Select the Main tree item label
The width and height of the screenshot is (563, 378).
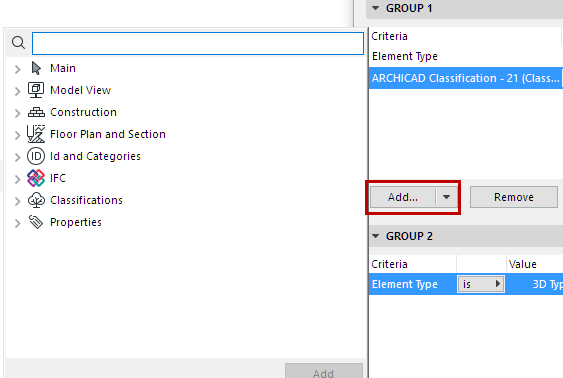pos(63,68)
